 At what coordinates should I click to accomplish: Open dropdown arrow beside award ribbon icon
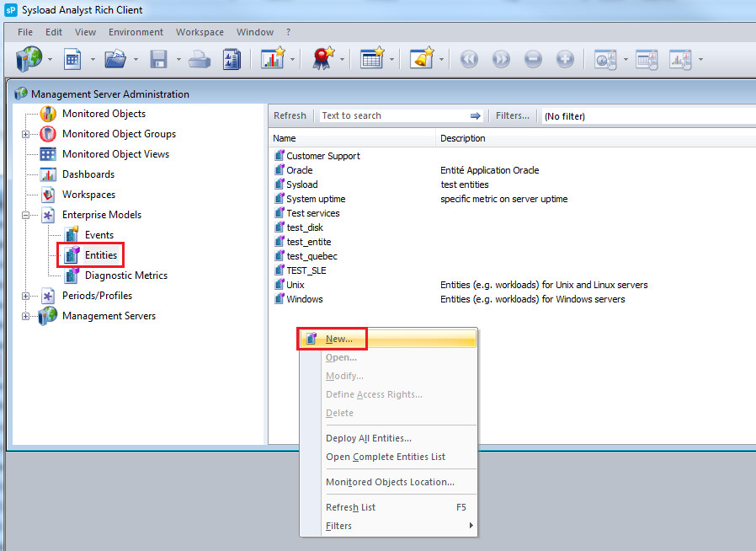point(342,59)
